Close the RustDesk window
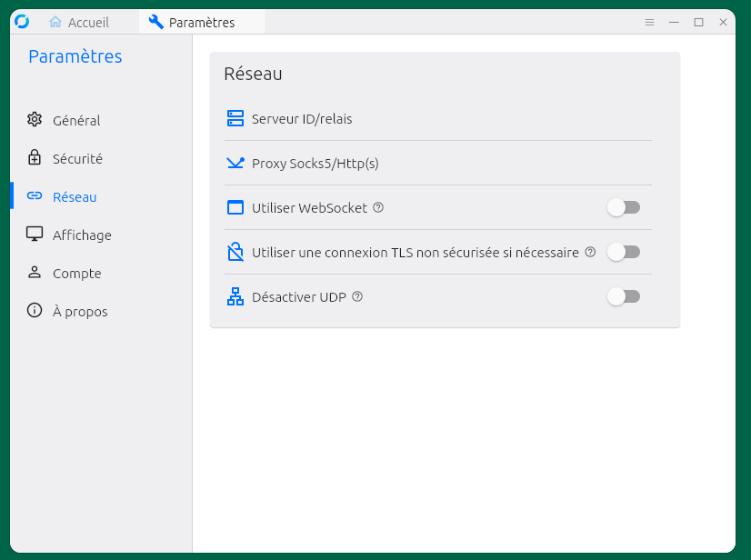751x560 pixels. (x=723, y=22)
